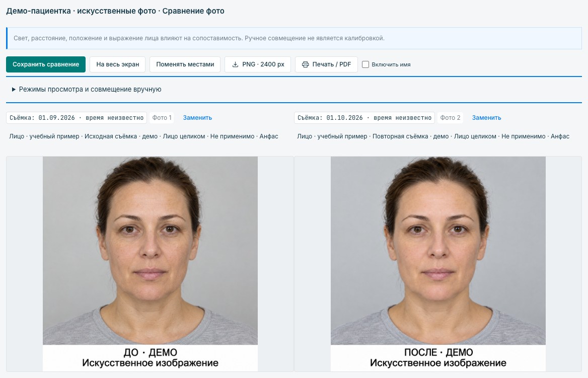Open the ПОСЛЕ · ДЕМО photo
Image resolution: width=588 pixels, height=378 pixels.
[x=438, y=264]
